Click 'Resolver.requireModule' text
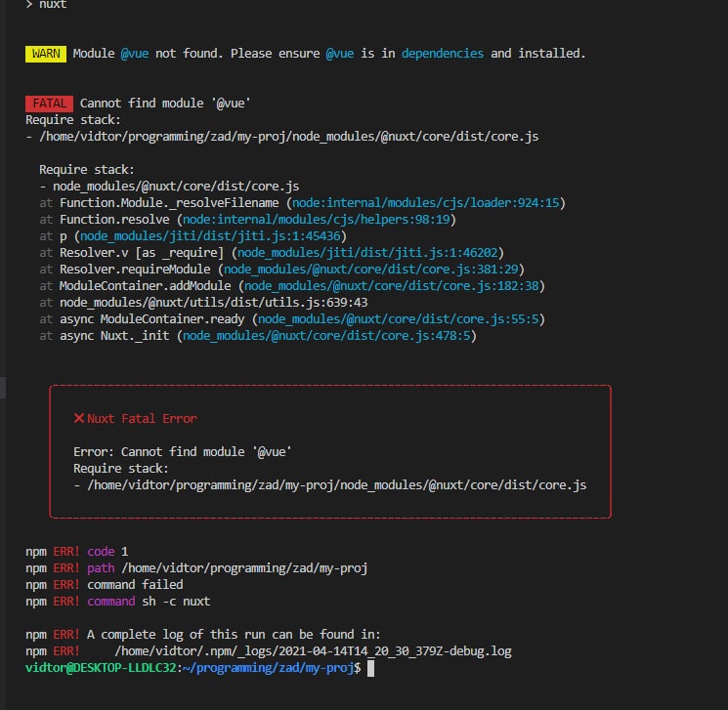728x710 pixels. pyautogui.click(x=135, y=270)
